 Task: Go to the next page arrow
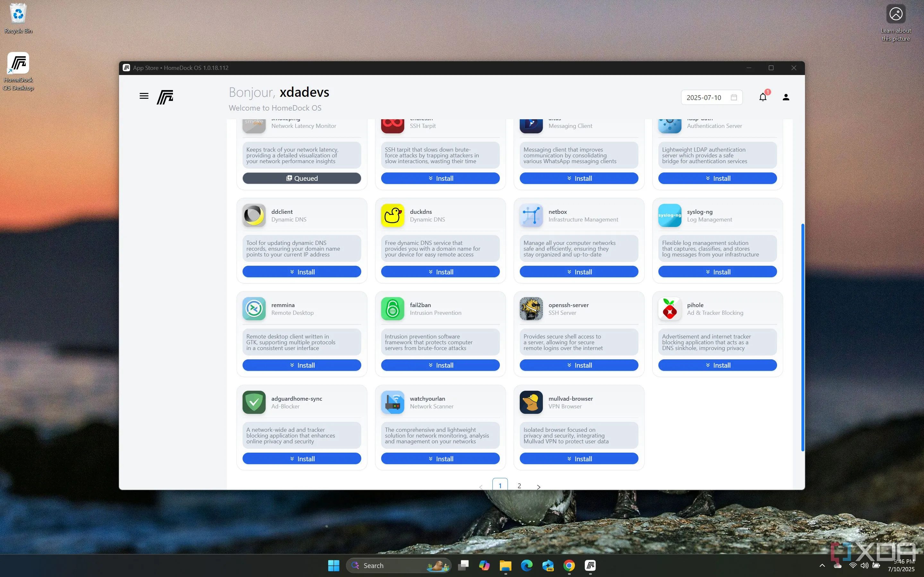[538, 487]
